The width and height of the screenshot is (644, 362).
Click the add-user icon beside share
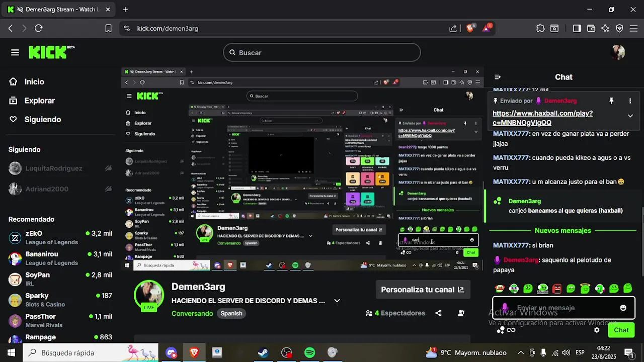[x=461, y=313]
